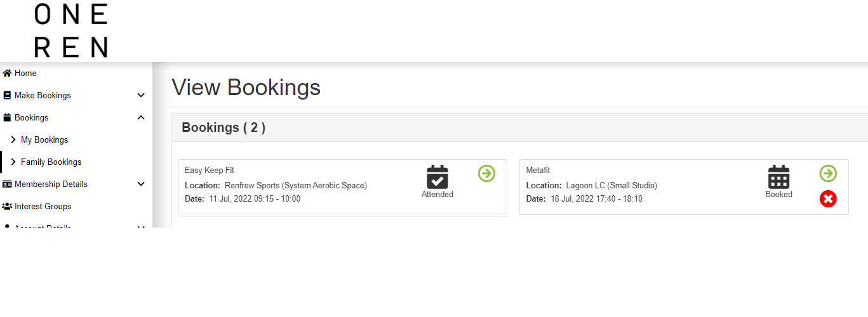
Task: Select the Metafit booking card title
Action: 538,171
